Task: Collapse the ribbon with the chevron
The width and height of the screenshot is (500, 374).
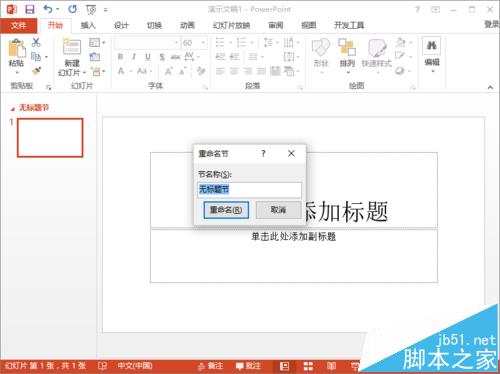Action: 490,87
